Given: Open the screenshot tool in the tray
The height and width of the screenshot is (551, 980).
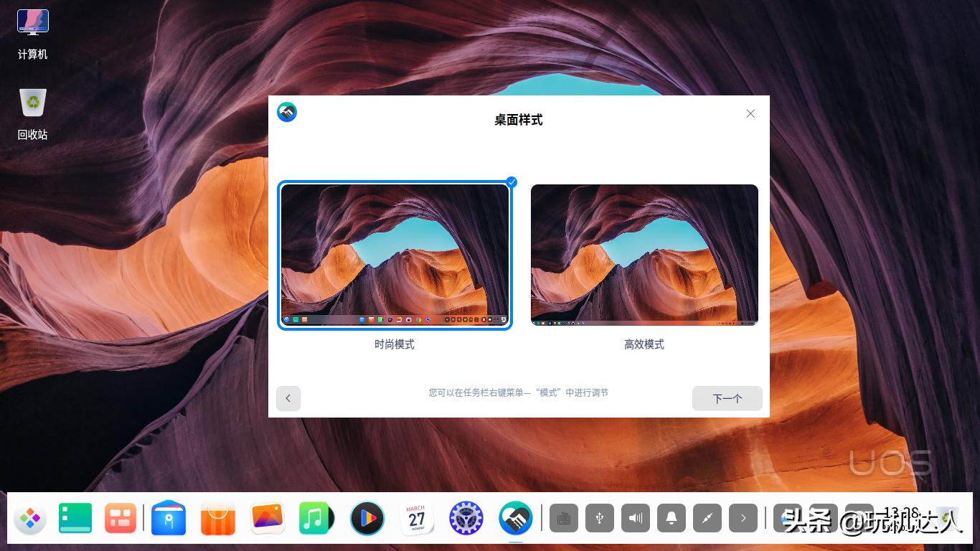Looking at the screenshot, I should (707, 518).
